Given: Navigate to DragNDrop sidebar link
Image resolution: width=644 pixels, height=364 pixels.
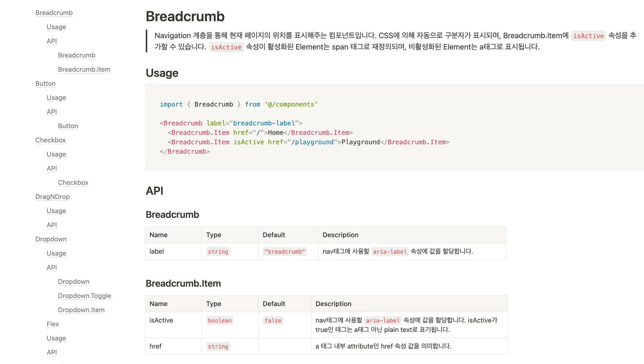Looking at the screenshot, I should click(52, 197).
